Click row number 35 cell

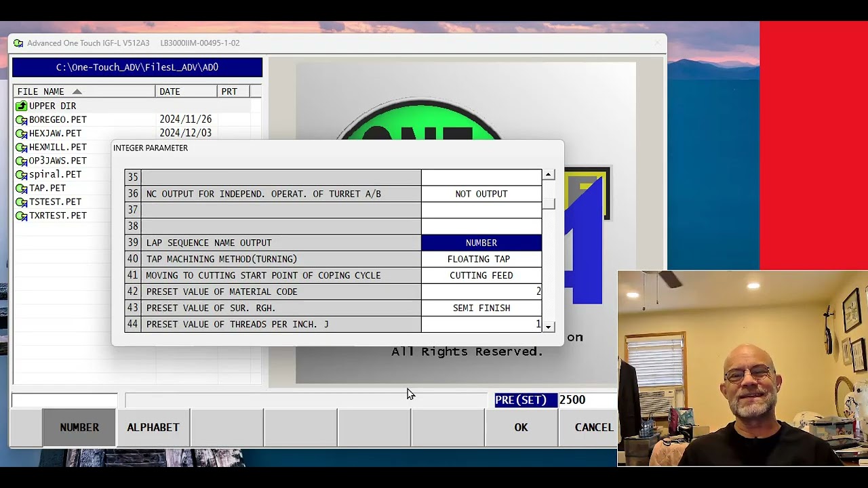point(133,178)
